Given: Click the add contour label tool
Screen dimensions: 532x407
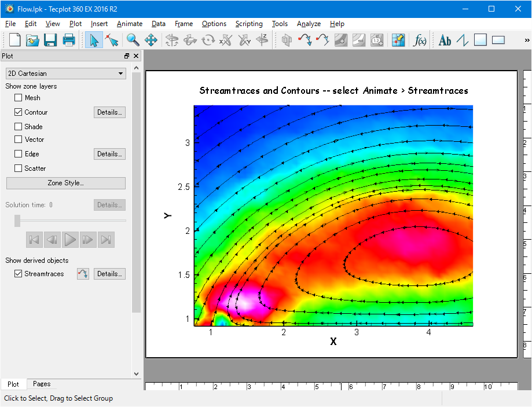Looking at the screenshot, I should [x=377, y=40].
